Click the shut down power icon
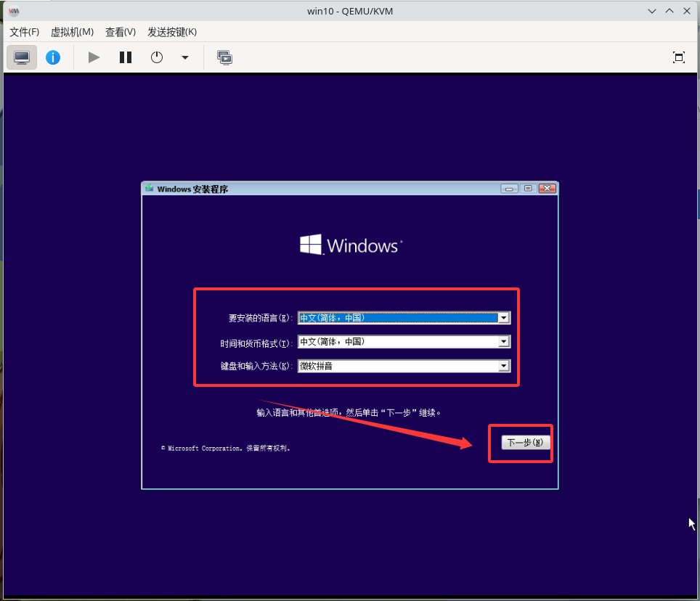The height and width of the screenshot is (601, 700). (157, 57)
